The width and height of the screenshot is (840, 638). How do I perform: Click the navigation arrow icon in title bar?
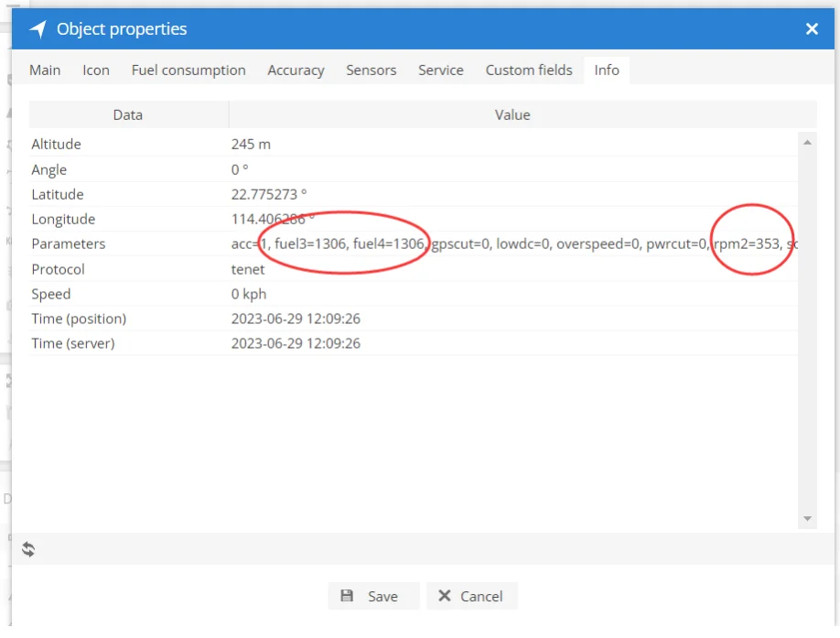coord(38,29)
